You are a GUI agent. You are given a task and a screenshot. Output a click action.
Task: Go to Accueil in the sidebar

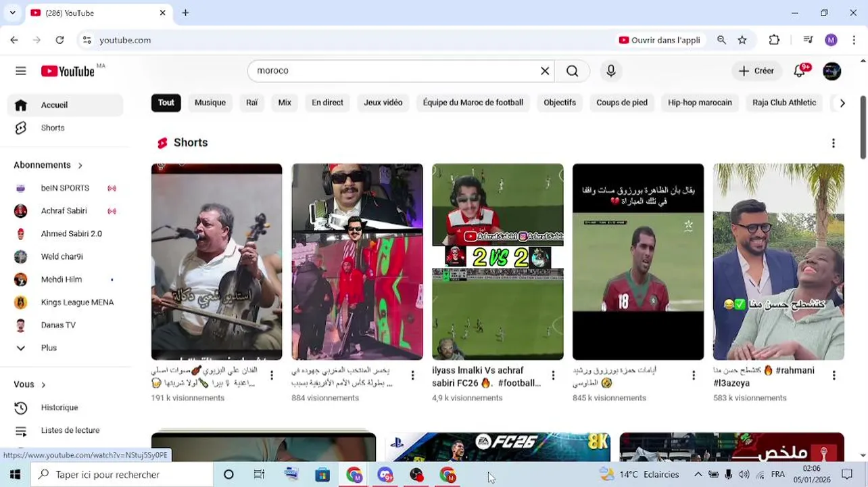click(65, 105)
